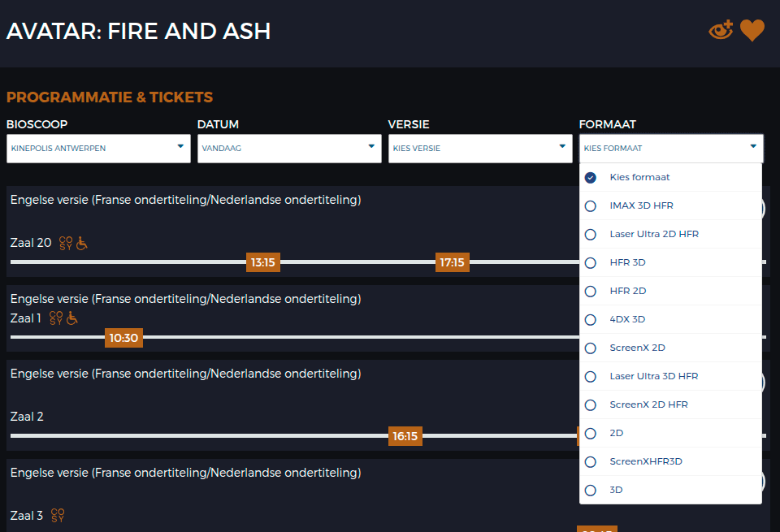Collapse the Formaat dropdown arrow

(752, 147)
